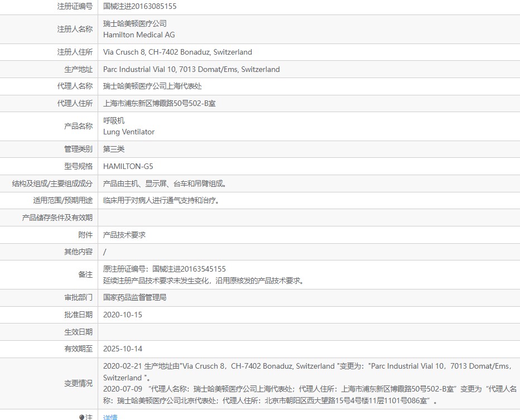Click the 产品名称 label
Image resolution: width=520 pixels, height=420 pixels.
(79, 126)
